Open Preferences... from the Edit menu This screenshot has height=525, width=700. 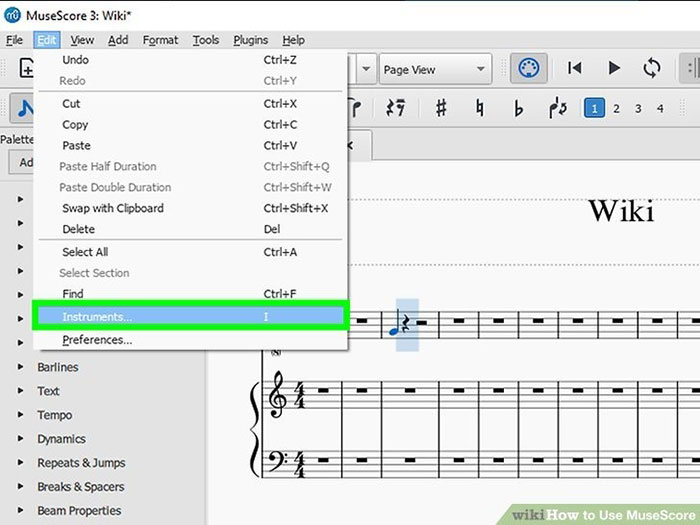point(97,340)
